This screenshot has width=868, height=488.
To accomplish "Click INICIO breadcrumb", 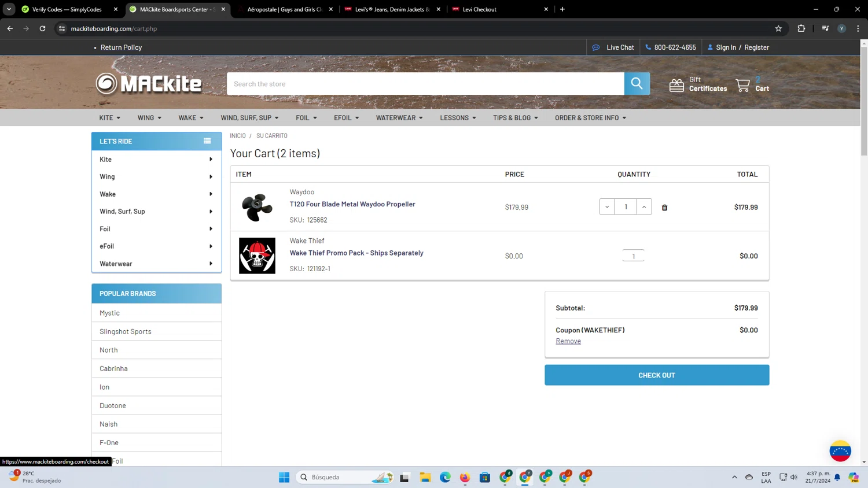I will [238, 136].
